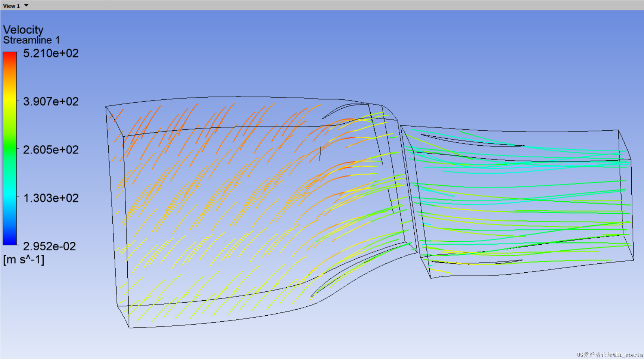Click the 3.907e+02 legend value
The image size is (644, 359).
(x=51, y=102)
